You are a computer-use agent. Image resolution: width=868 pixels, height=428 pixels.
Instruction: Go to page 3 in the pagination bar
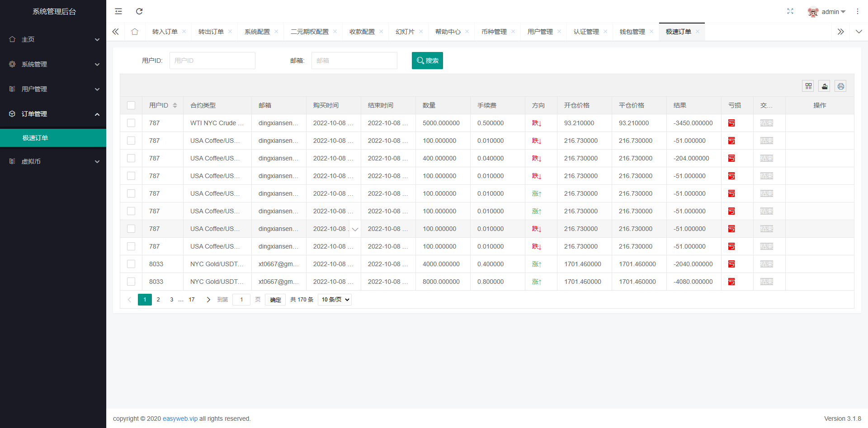171,299
